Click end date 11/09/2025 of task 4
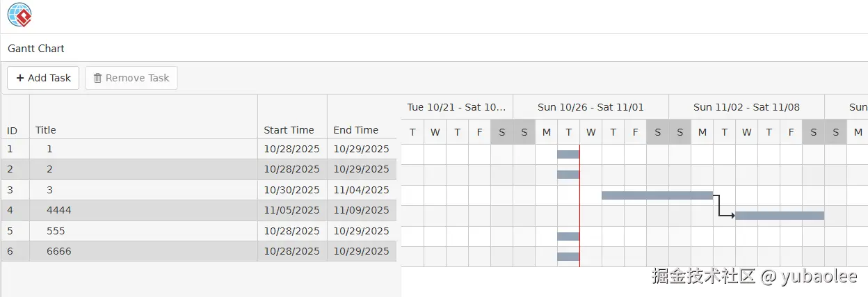 click(x=361, y=210)
